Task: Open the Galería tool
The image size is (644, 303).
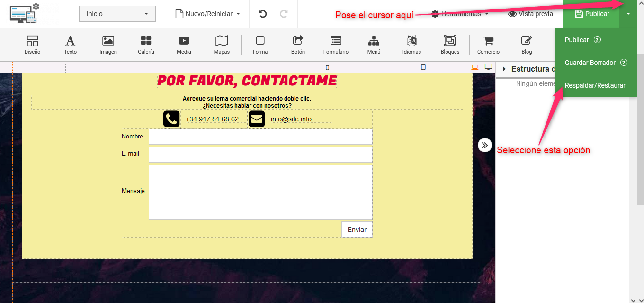Action: (146, 45)
